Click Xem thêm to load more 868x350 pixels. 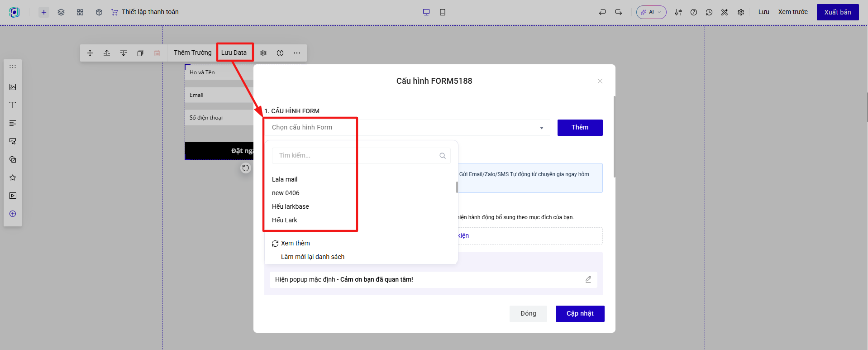291,243
